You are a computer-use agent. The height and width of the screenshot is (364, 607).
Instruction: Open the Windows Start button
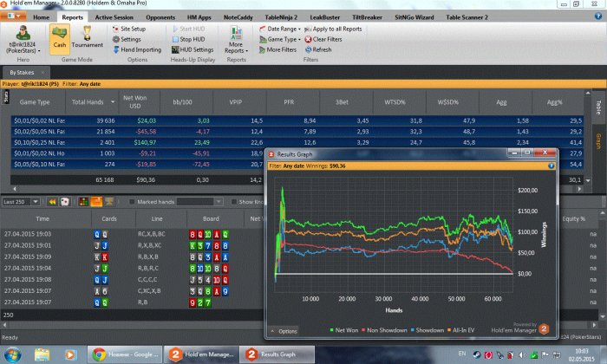pyautogui.click(x=12, y=354)
